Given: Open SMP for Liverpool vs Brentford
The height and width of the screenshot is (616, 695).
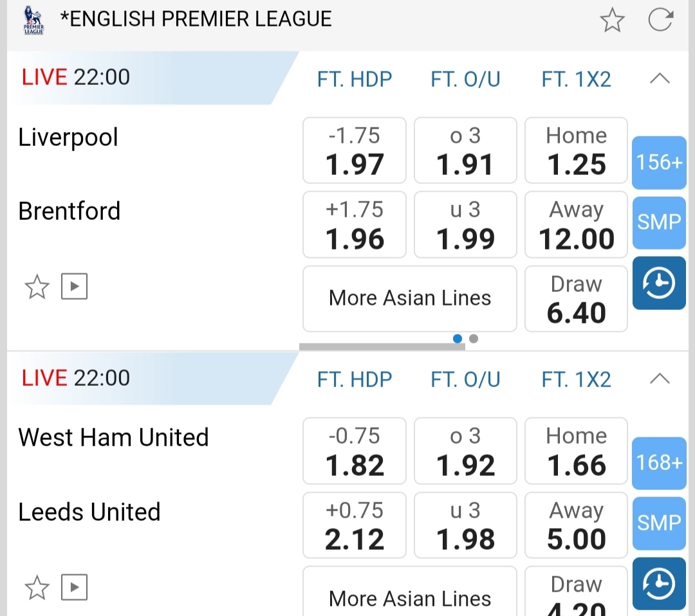Looking at the screenshot, I should tap(659, 222).
